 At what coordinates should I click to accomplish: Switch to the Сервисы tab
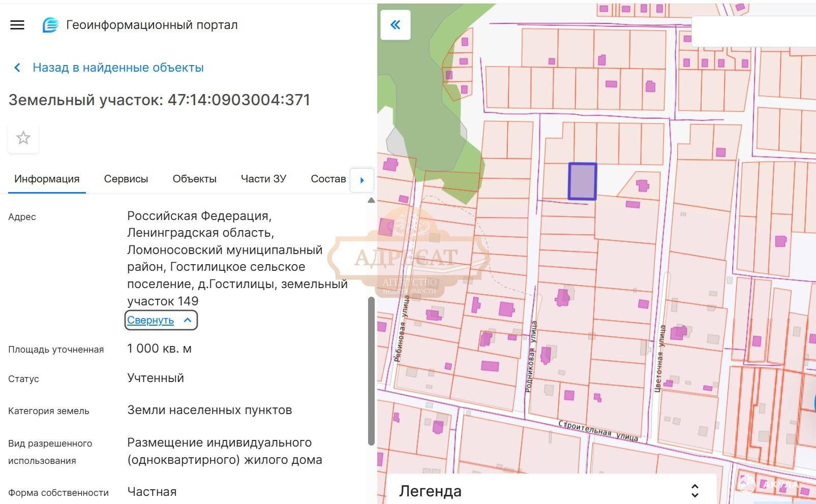(126, 179)
